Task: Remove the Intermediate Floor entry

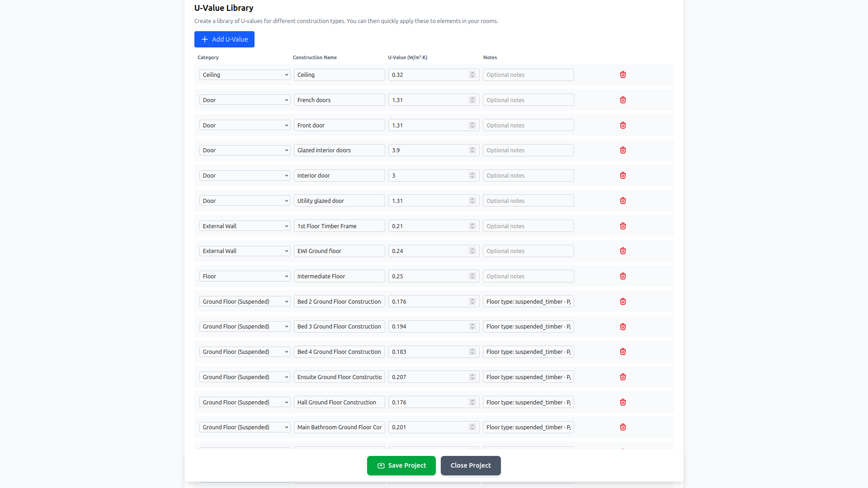Action: (623, 276)
